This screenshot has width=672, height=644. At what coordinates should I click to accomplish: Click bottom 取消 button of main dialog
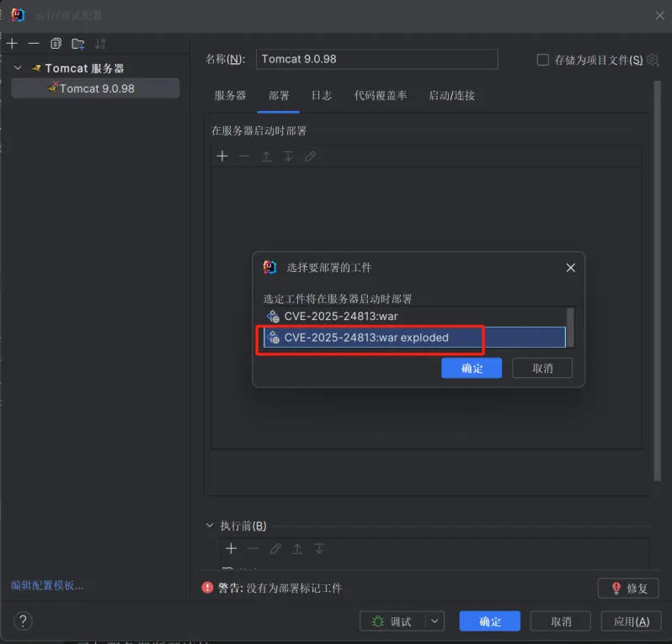(x=561, y=621)
